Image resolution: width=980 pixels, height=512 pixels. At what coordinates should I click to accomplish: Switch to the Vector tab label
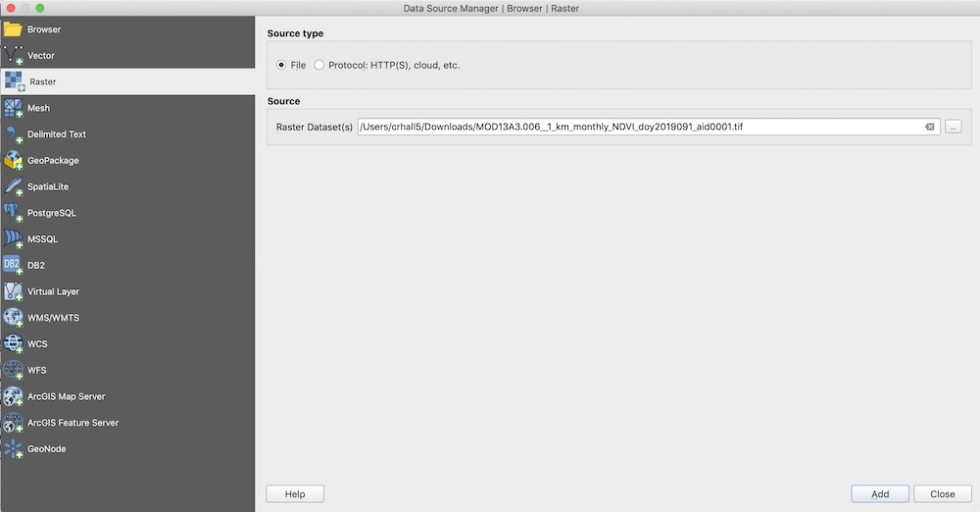click(x=40, y=56)
